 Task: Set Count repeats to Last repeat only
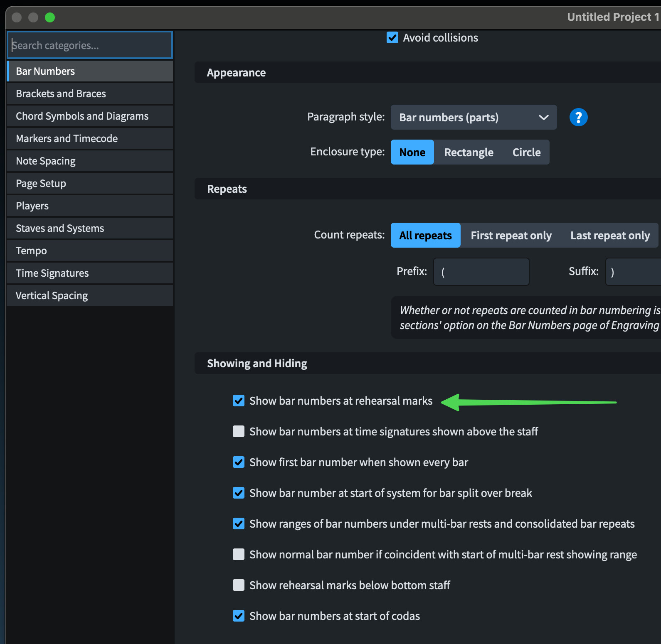pos(610,236)
